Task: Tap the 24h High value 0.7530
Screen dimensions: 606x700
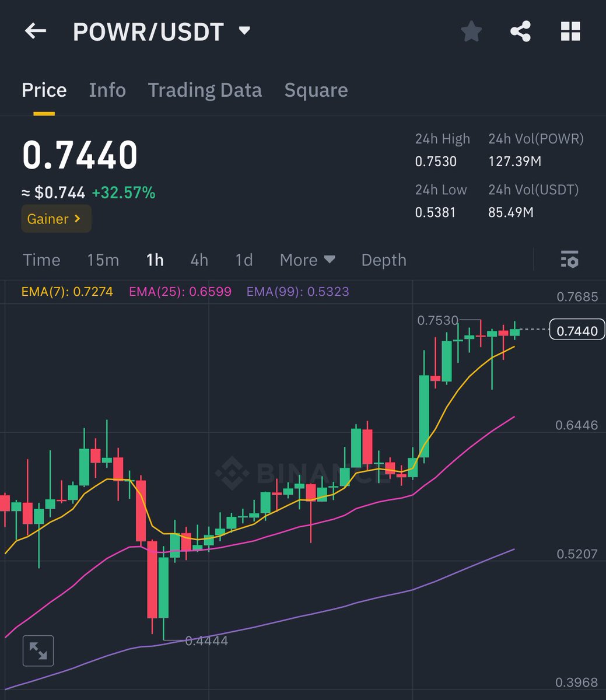Action: pos(436,162)
